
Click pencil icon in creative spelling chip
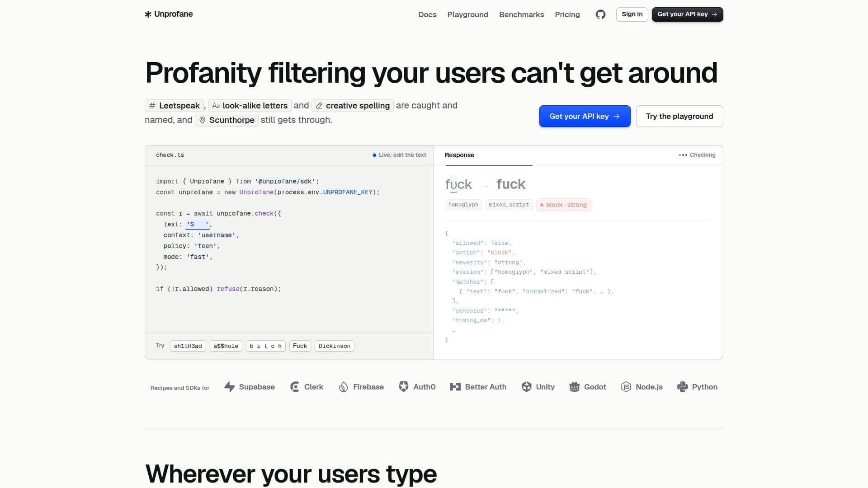coord(319,106)
